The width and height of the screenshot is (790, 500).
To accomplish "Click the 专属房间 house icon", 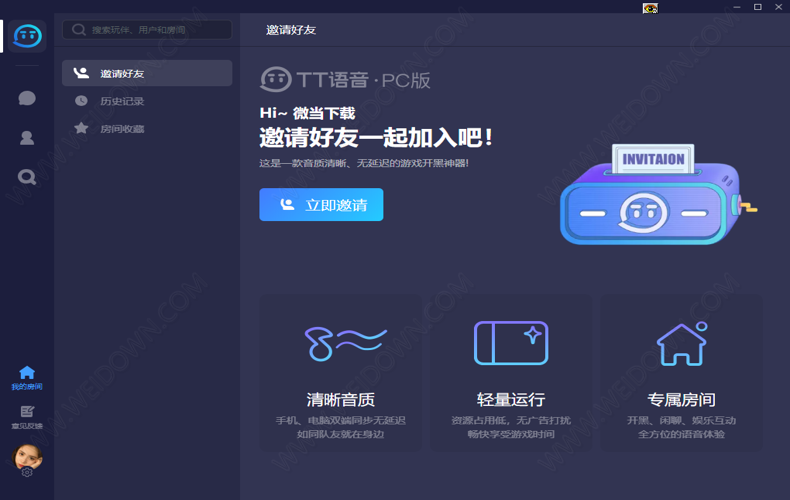I will point(682,343).
